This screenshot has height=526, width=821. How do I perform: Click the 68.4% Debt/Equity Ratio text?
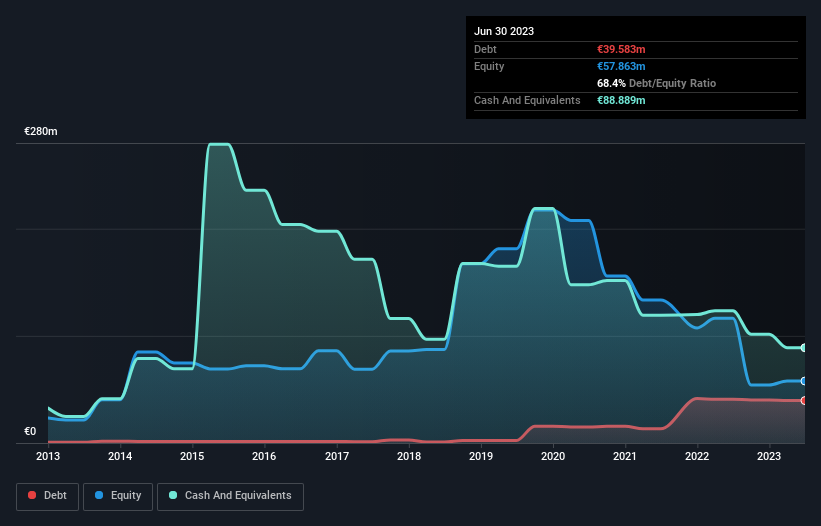point(656,83)
